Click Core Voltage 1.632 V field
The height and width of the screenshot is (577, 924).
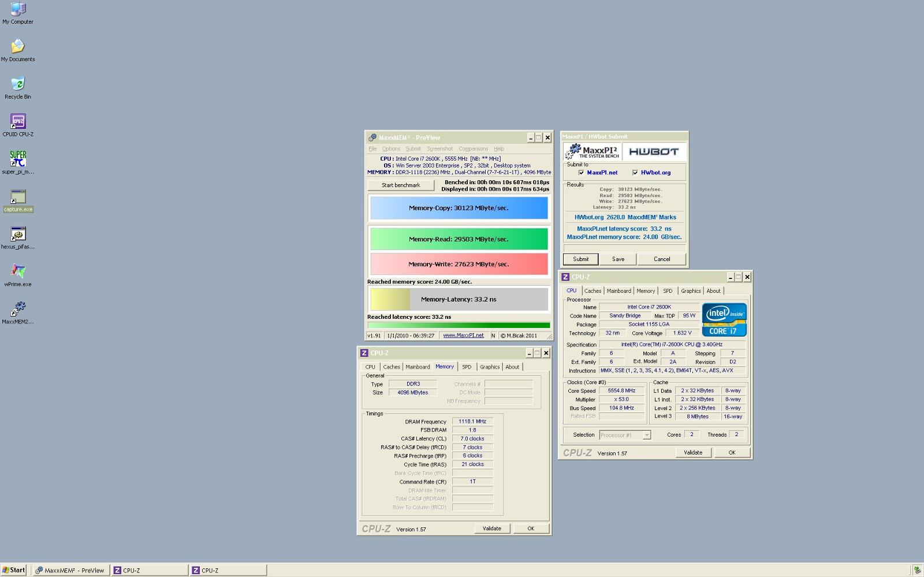click(x=683, y=333)
